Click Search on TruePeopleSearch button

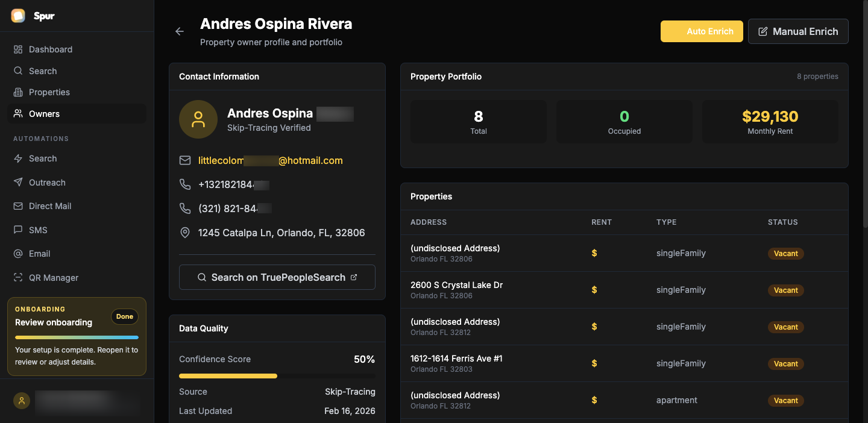pos(277,277)
